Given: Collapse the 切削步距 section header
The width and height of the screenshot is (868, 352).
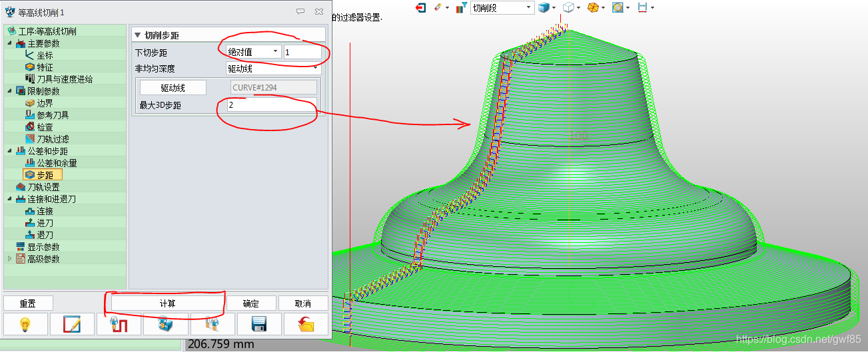Looking at the screenshot, I should [x=138, y=35].
